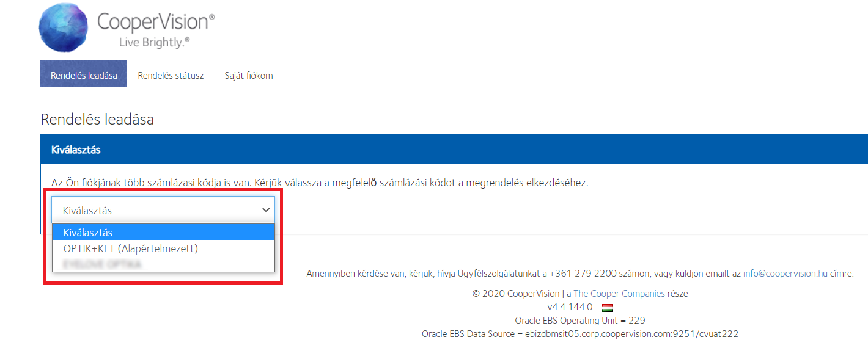Click the billing code dropdown chevron arrow
Image resolution: width=868 pixels, height=359 pixels.
click(266, 210)
